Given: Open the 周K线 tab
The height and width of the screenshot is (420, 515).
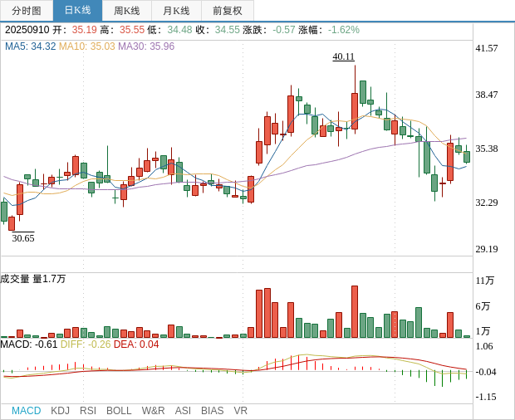Looking at the screenshot, I should (127, 11).
